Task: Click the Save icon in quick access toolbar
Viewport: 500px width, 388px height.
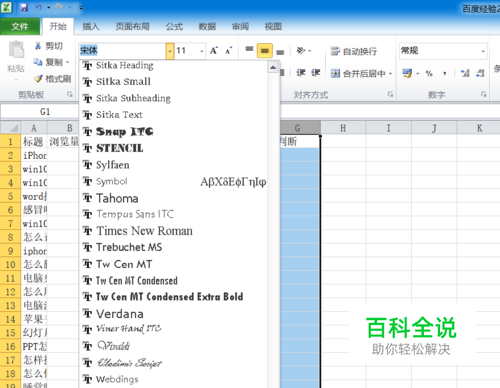Action: 24,7
